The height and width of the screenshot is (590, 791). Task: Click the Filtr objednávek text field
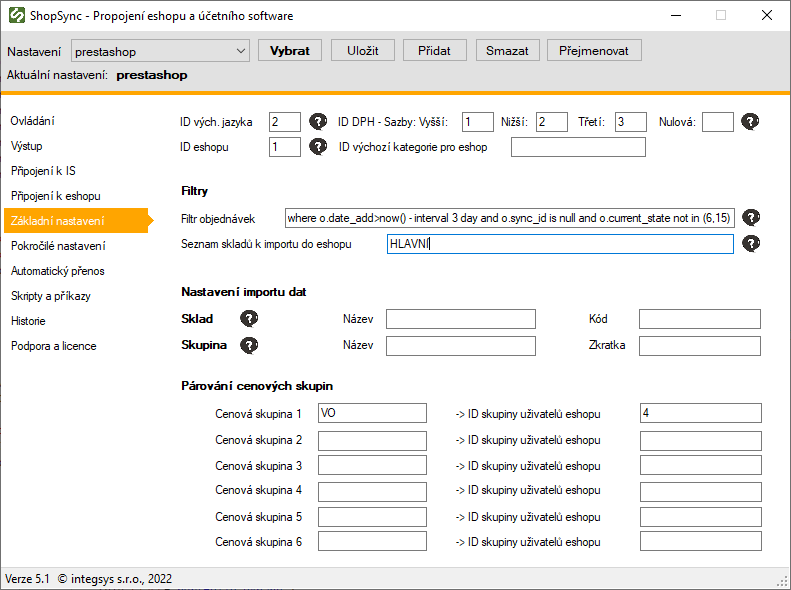coord(509,218)
